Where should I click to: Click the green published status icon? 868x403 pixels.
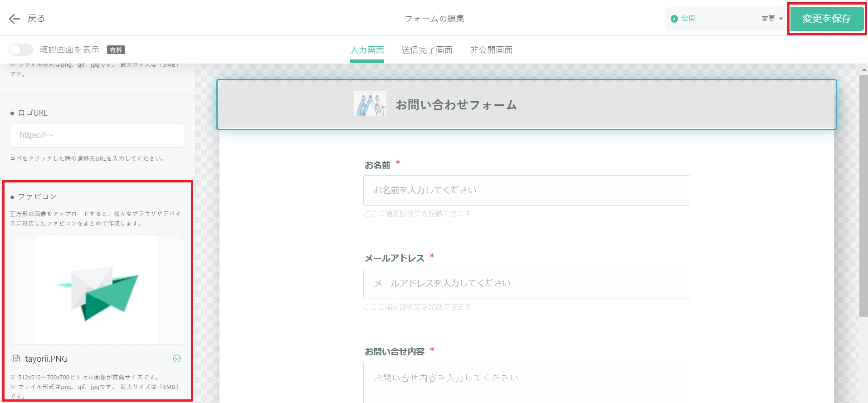coord(674,19)
